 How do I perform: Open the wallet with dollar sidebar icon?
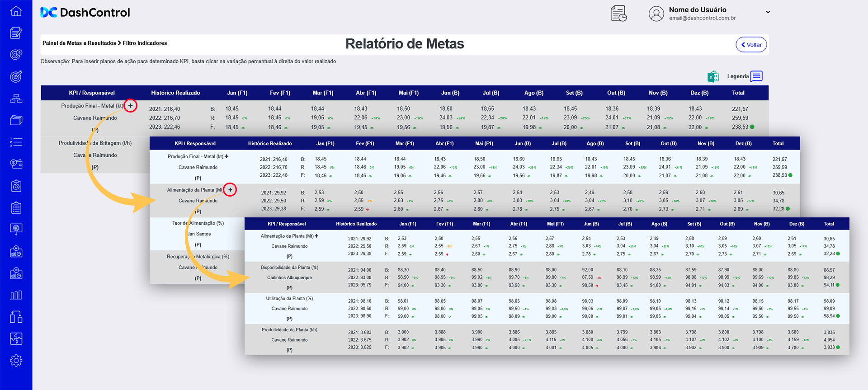[x=16, y=164]
